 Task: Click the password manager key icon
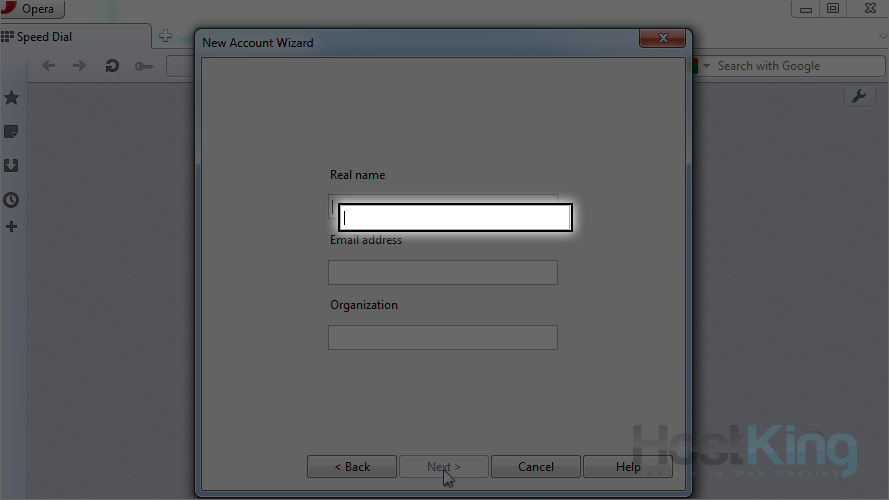point(144,66)
